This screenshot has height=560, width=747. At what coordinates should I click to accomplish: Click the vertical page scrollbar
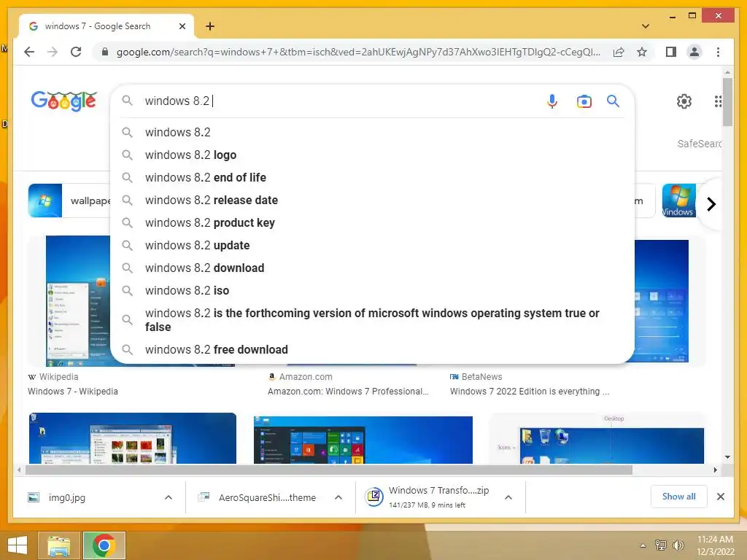[727, 102]
